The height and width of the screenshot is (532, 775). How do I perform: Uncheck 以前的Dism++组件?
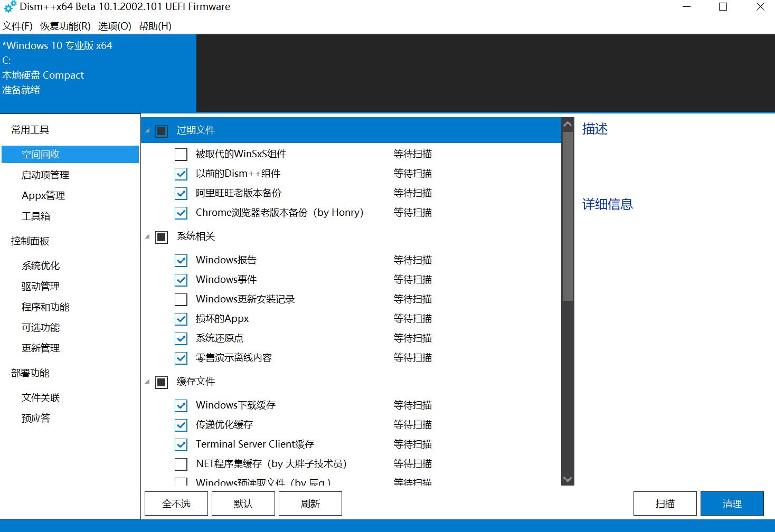[181, 174]
